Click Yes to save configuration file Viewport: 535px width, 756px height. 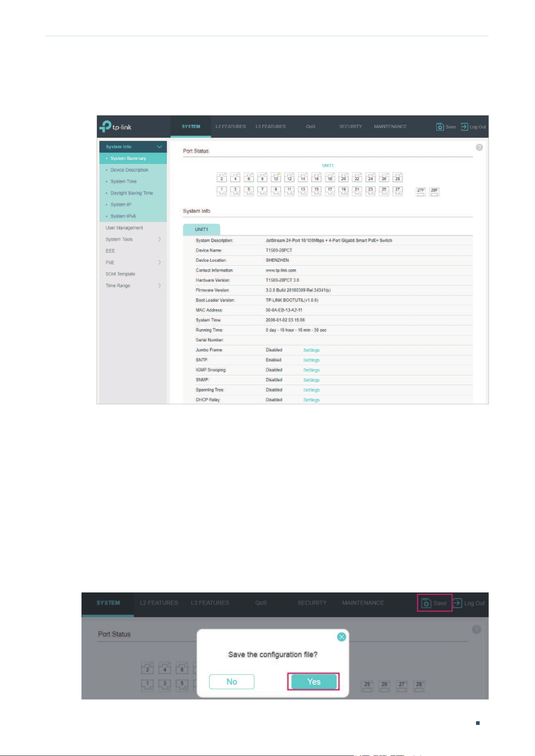pos(314,682)
